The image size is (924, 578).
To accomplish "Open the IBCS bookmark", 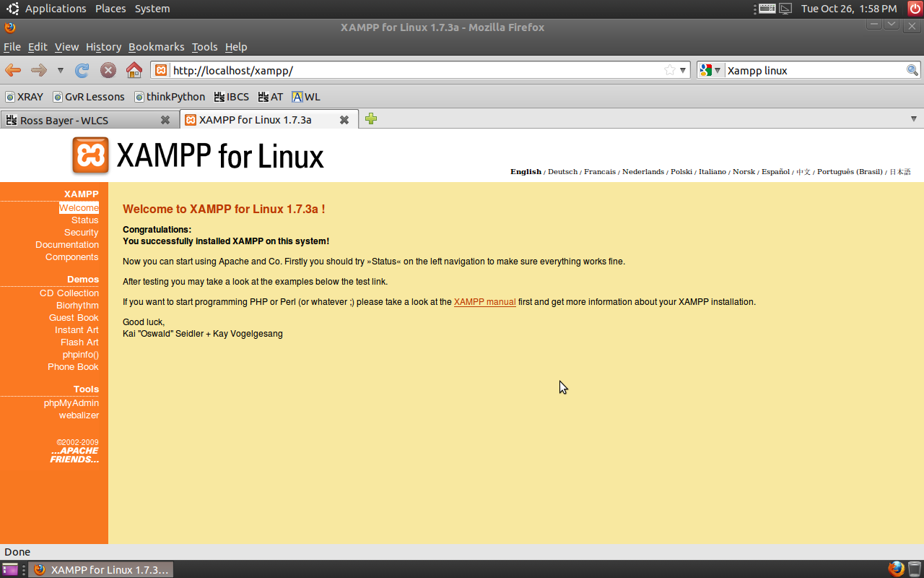I will [232, 97].
